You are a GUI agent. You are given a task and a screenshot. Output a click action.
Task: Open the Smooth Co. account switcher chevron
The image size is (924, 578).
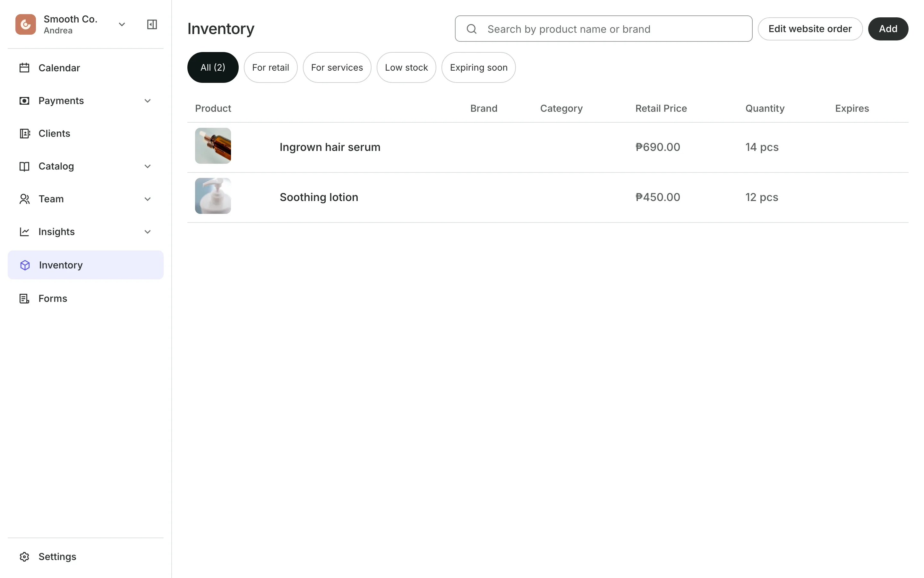[x=122, y=24]
